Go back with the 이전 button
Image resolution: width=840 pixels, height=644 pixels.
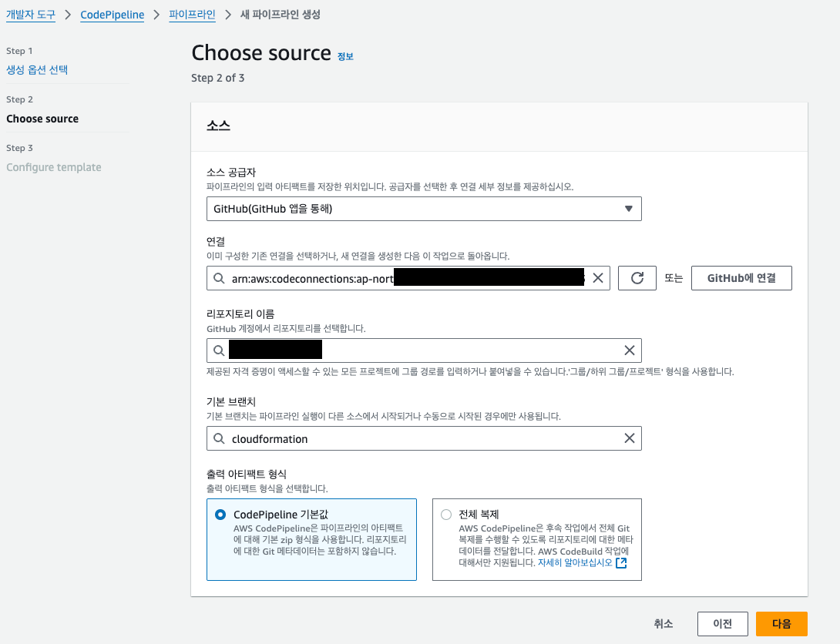[722, 624]
